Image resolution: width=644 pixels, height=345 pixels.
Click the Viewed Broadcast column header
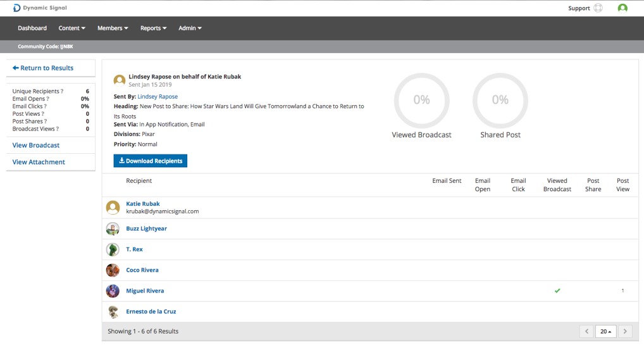tap(557, 185)
